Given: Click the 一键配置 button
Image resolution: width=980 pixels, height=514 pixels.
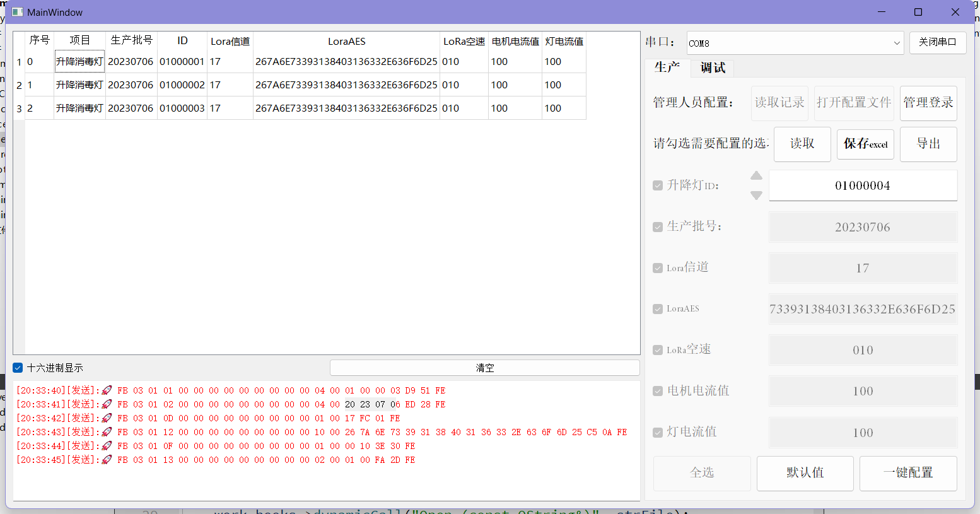Looking at the screenshot, I should pyautogui.click(x=908, y=473).
